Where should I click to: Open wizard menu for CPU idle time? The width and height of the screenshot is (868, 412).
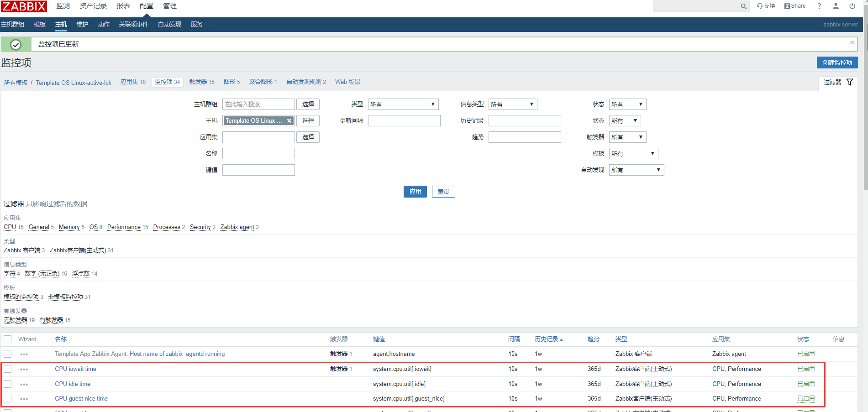pos(24,384)
